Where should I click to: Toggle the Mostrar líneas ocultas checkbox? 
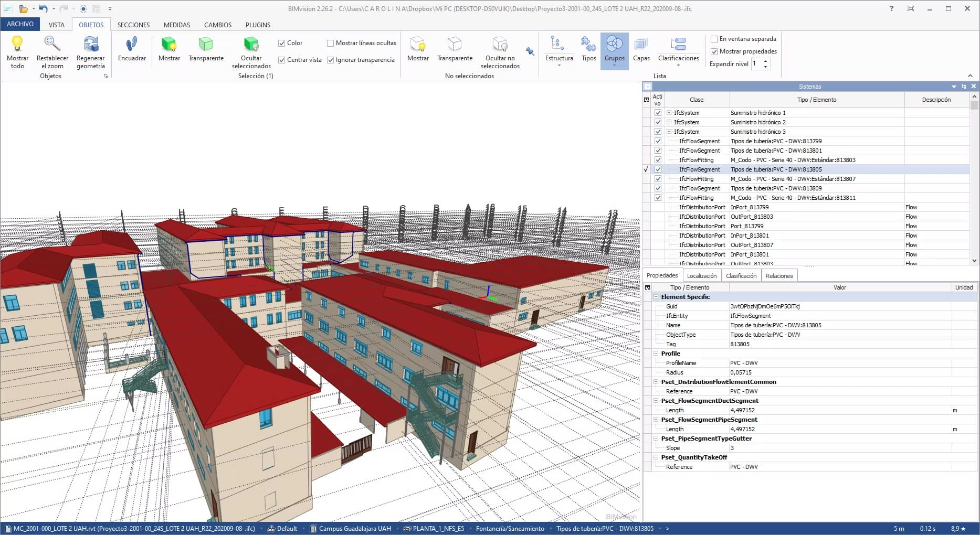click(x=331, y=44)
